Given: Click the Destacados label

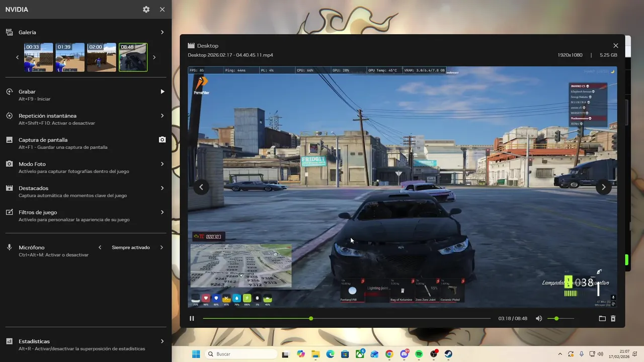Looking at the screenshot, I should tap(33, 188).
